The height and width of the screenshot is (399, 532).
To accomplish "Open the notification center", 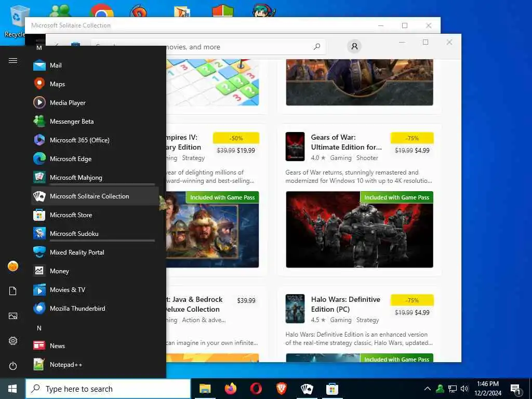I will click(516, 389).
